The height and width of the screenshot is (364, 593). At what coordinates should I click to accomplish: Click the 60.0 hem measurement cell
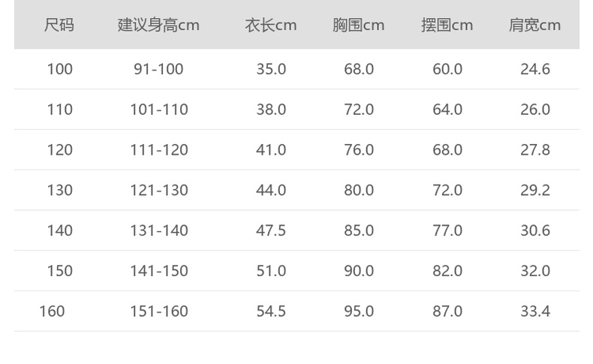point(447,69)
